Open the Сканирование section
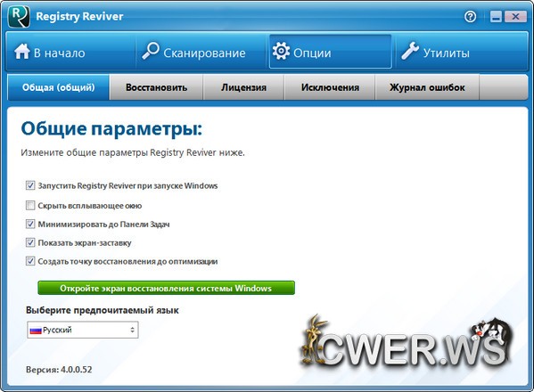This screenshot has width=534, height=392. click(x=201, y=52)
